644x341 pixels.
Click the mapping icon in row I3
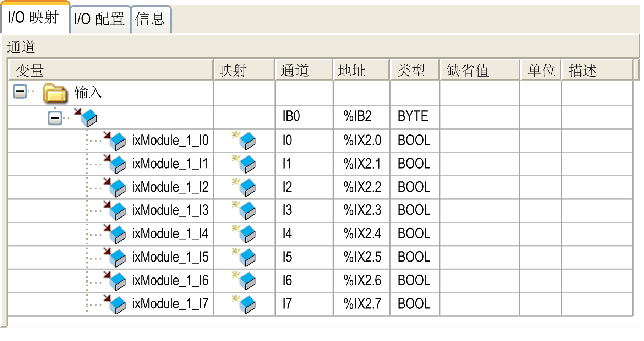pyautogui.click(x=245, y=210)
